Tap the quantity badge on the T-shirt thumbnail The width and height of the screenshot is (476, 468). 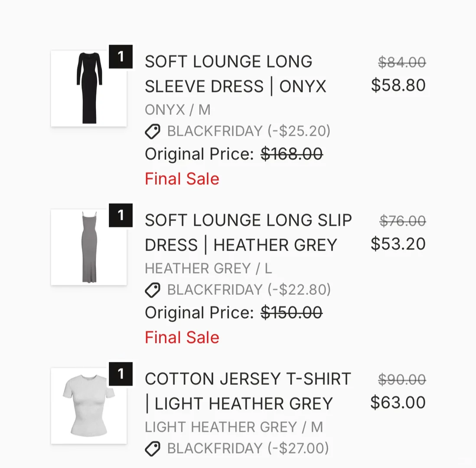121,374
